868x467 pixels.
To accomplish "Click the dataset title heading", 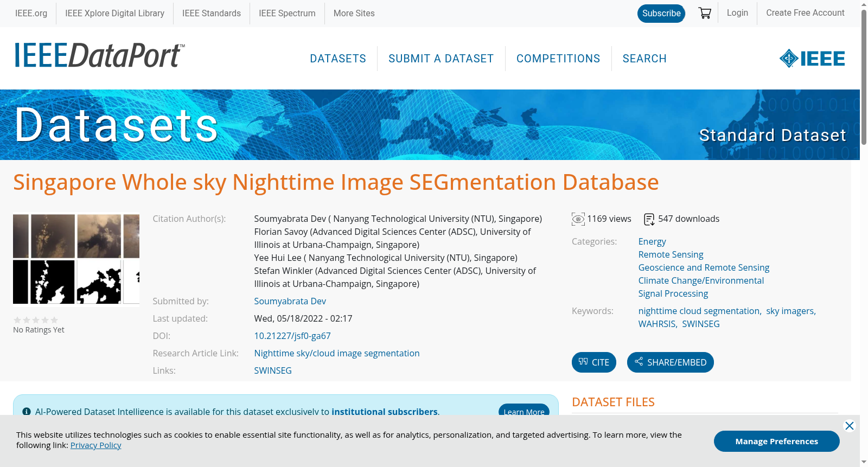I will click(336, 182).
